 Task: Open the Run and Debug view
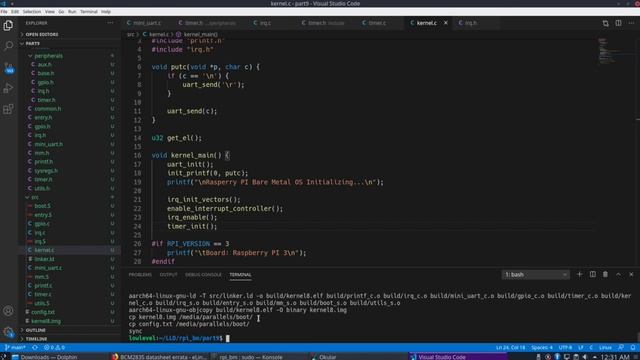pos(8,88)
